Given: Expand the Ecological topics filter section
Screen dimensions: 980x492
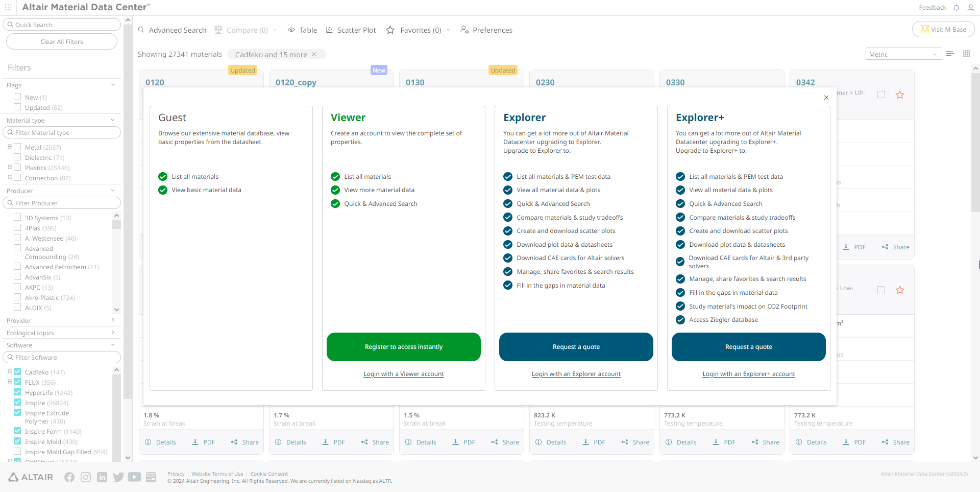Looking at the screenshot, I should click(x=113, y=333).
